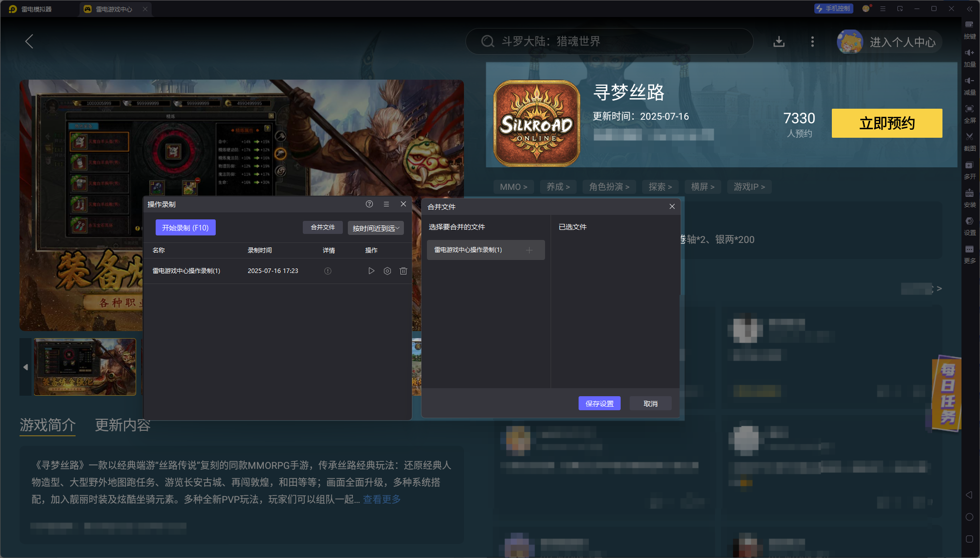View details info icon of the recording

(328, 271)
